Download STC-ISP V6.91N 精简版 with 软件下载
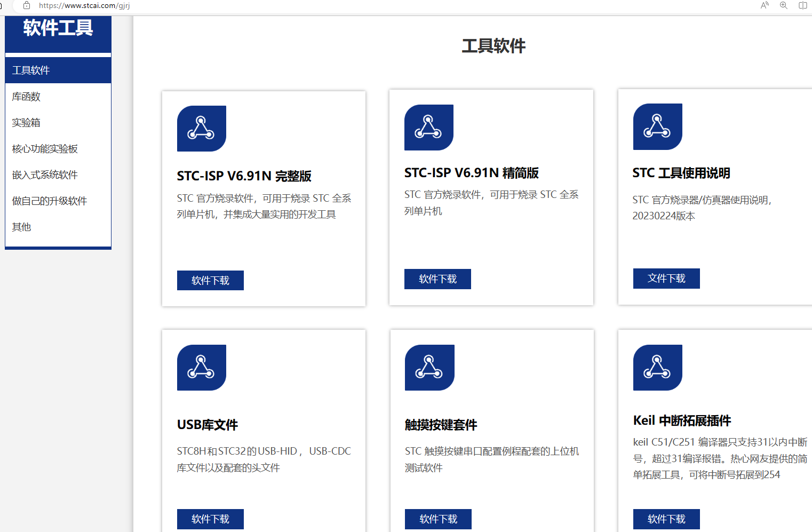Viewport: 812px width, 532px height. (437, 279)
